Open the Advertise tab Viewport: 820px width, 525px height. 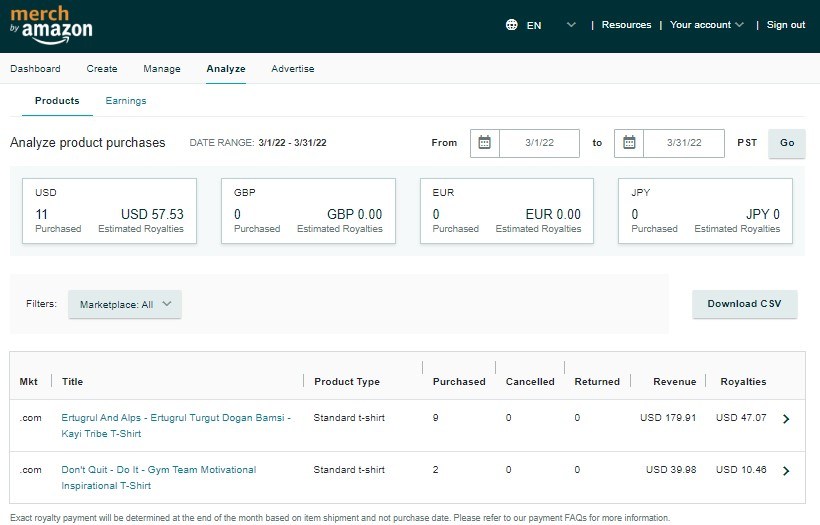[x=293, y=69]
